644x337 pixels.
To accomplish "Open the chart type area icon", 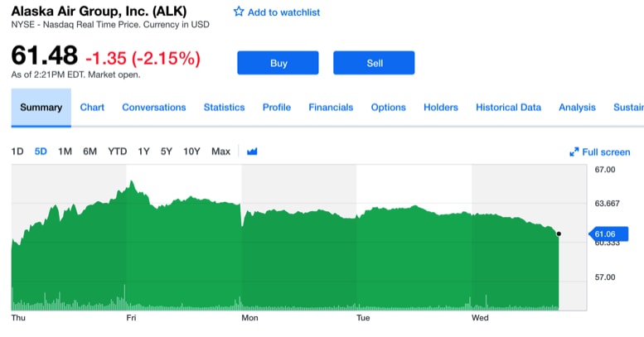I will click(252, 152).
